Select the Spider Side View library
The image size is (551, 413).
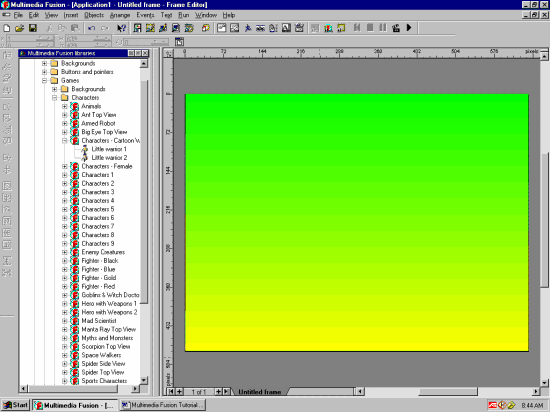pyautogui.click(x=103, y=363)
